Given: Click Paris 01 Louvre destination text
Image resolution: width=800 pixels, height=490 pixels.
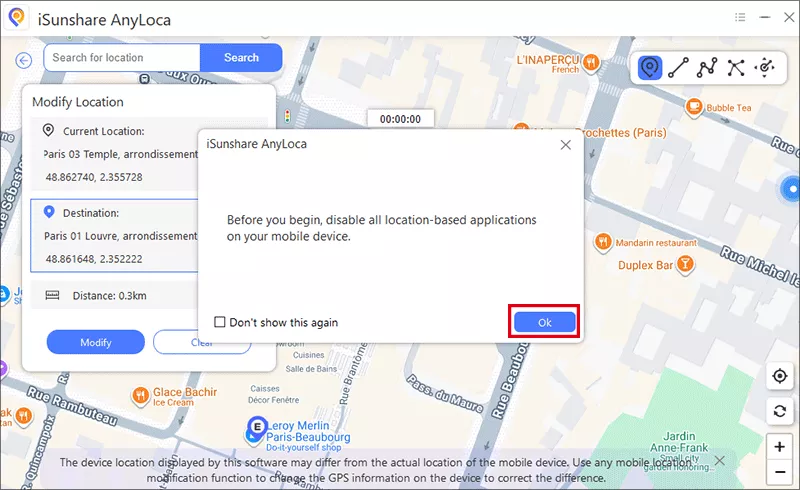Looking at the screenshot, I should 120,236.
